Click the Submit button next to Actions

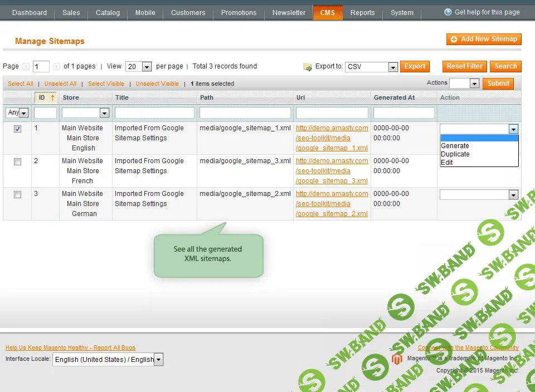(x=498, y=84)
